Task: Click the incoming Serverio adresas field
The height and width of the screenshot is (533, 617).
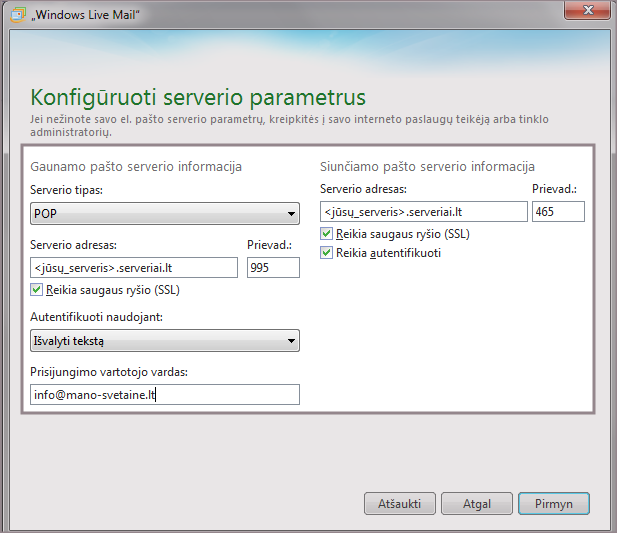Action: click(x=134, y=267)
